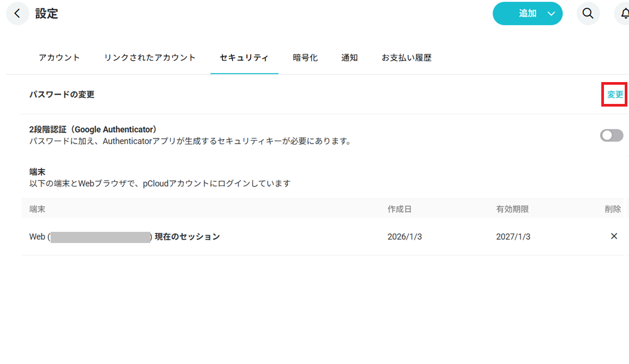Delete the current Web session with X
The image size is (629, 364).
coord(614,236)
